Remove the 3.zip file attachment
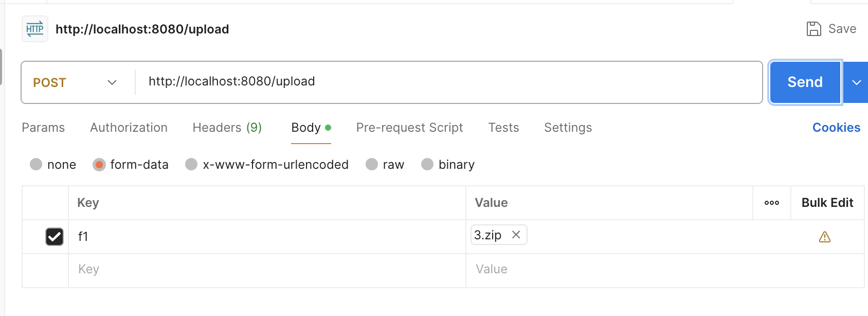 point(516,235)
